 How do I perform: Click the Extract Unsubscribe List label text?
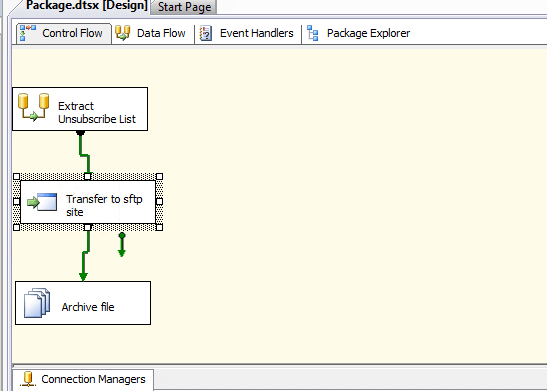pyautogui.click(x=97, y=112)
